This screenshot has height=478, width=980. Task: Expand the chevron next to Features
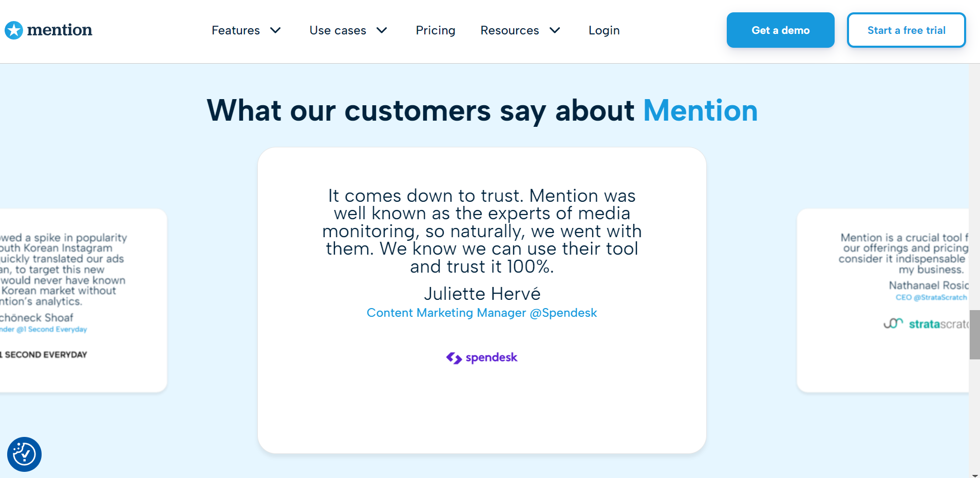[275, 30]
